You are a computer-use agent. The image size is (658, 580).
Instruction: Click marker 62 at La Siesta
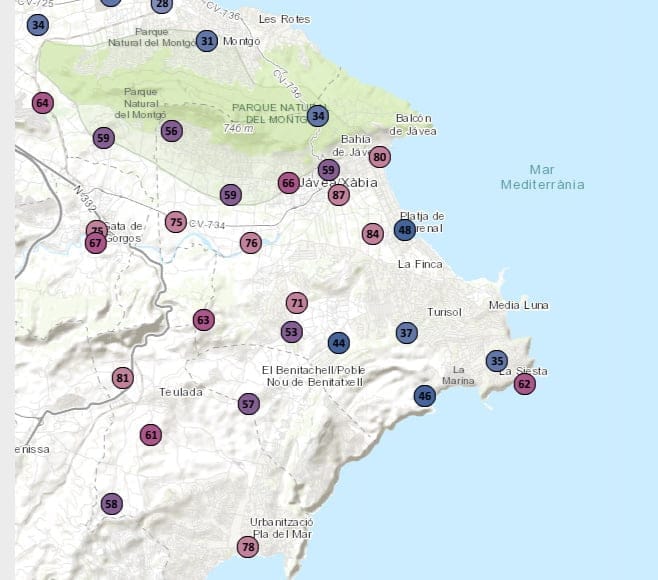pos(525,383)
